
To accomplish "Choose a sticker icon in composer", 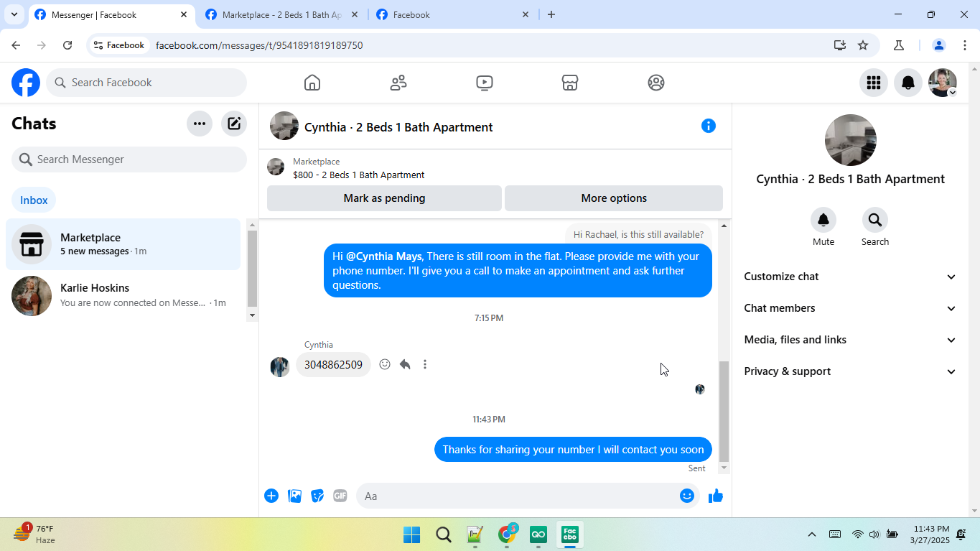I will [x=317, y=496].
